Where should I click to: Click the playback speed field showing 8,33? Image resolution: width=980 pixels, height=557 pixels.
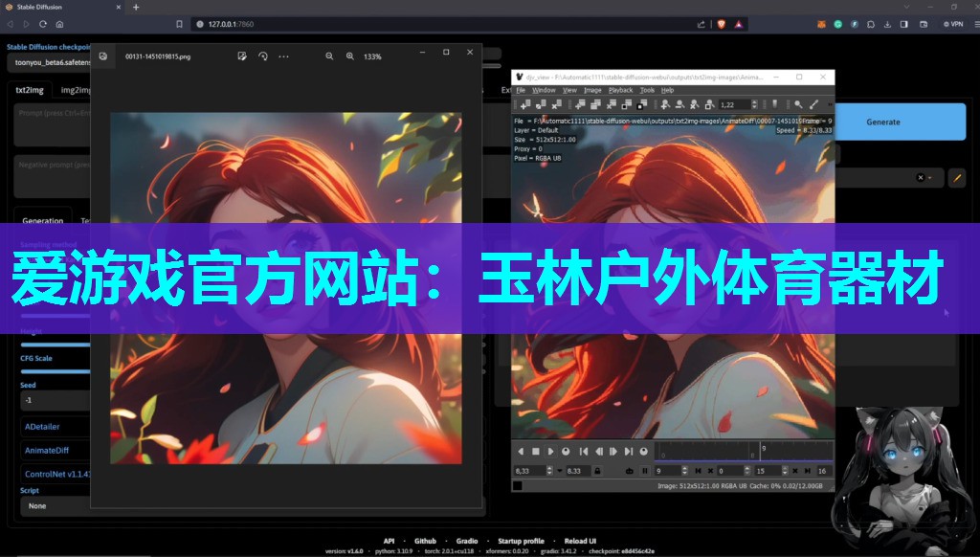pos(528,471)
